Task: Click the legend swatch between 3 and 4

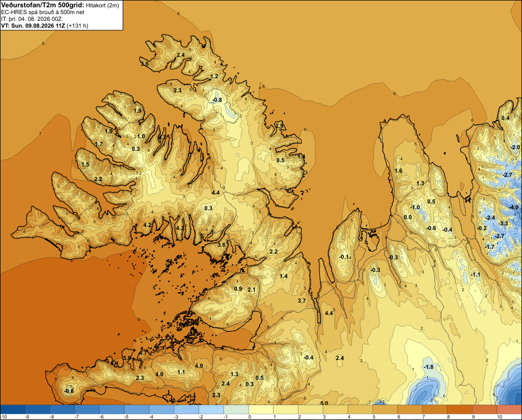Action: (336, 410)
